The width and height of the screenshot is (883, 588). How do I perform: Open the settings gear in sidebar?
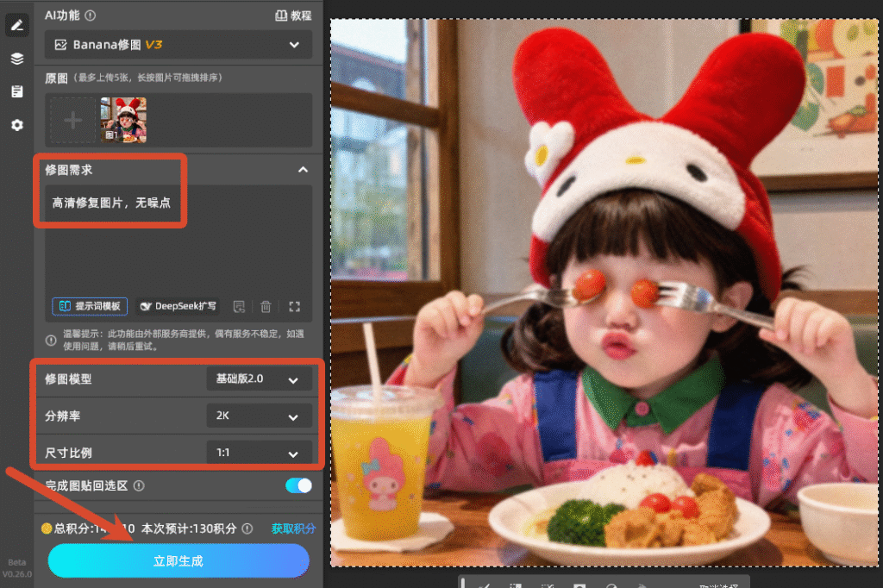tap(17, 125)
